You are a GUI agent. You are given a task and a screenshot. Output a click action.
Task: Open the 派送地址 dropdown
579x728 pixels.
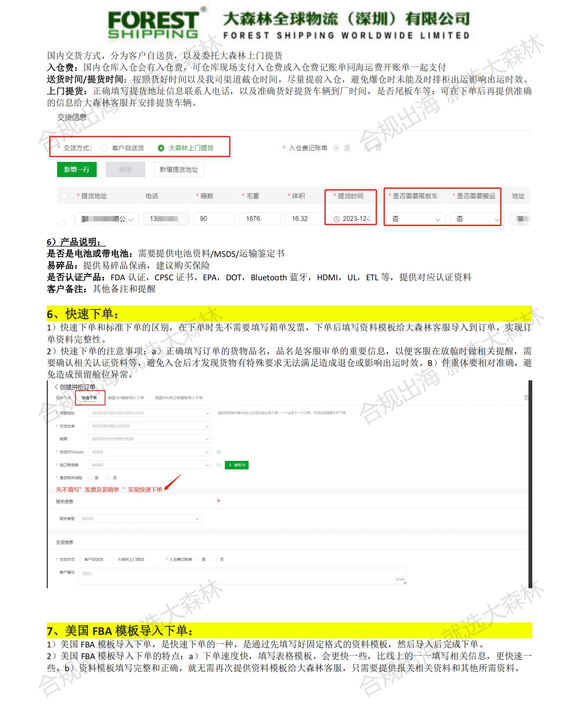pyautogui.click(x=150, y=413)
